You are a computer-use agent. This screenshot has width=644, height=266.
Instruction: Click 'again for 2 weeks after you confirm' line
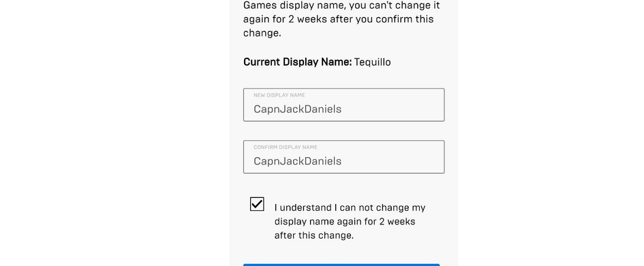click(x=339, y=19)
